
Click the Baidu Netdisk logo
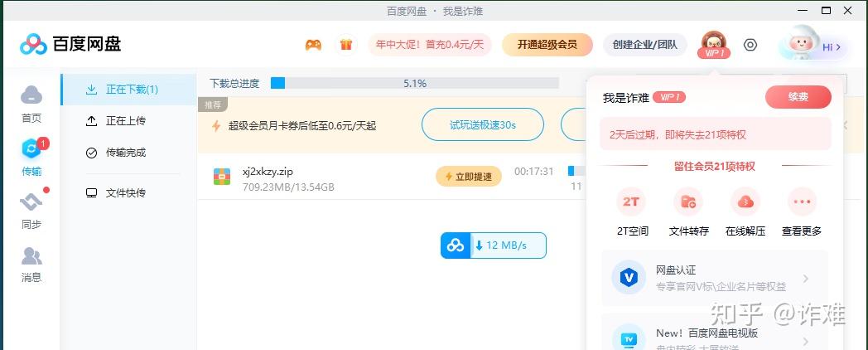pos(70,45)
